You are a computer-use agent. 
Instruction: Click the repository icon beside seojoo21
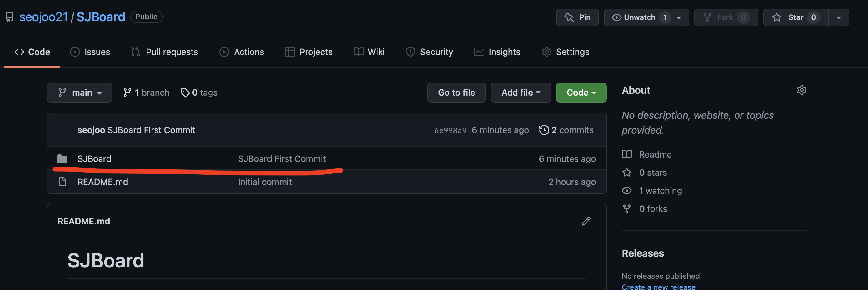coord(9,17)
